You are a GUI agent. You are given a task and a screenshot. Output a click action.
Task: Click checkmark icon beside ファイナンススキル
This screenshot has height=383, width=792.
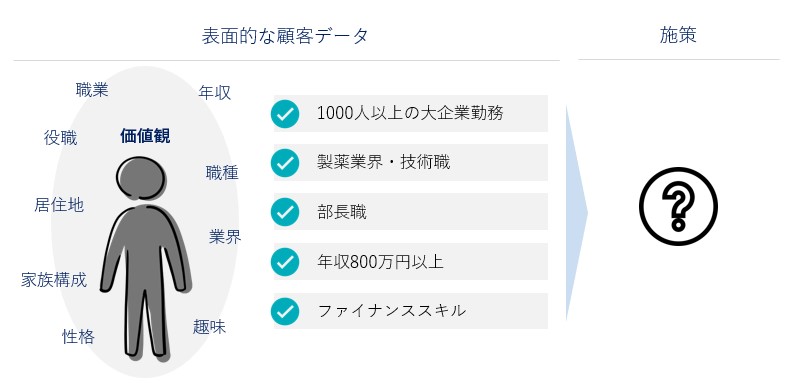[285, 311]
